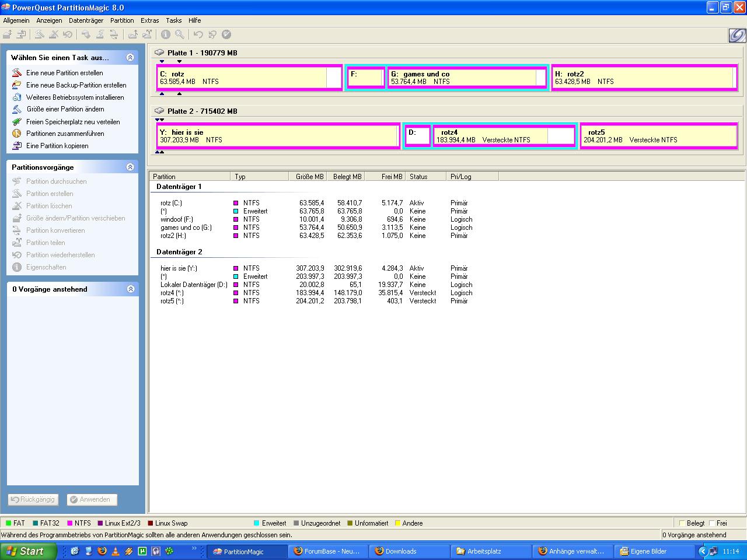Click the icon beside 'Eine neue Backup-Partition erstellen'
The width and height of the screenshot is (747, 560).
16,85
